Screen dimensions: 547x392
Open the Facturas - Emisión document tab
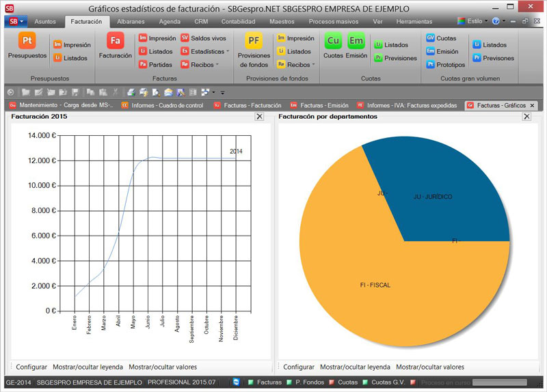318,106
